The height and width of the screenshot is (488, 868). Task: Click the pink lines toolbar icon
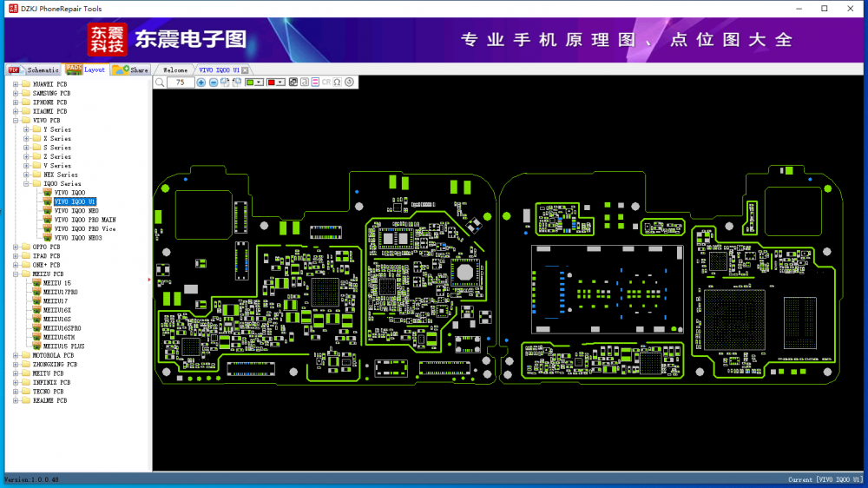click(315, 82)
